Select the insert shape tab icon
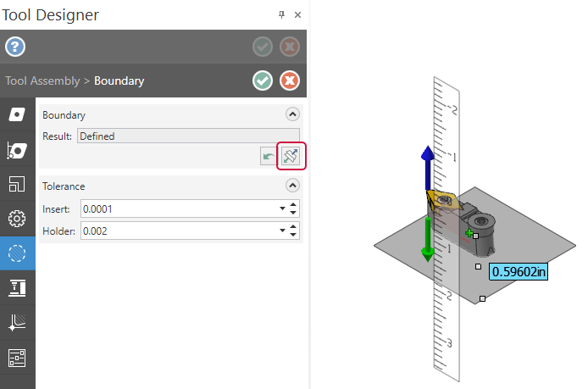588x389 pixels. (17, 114)
